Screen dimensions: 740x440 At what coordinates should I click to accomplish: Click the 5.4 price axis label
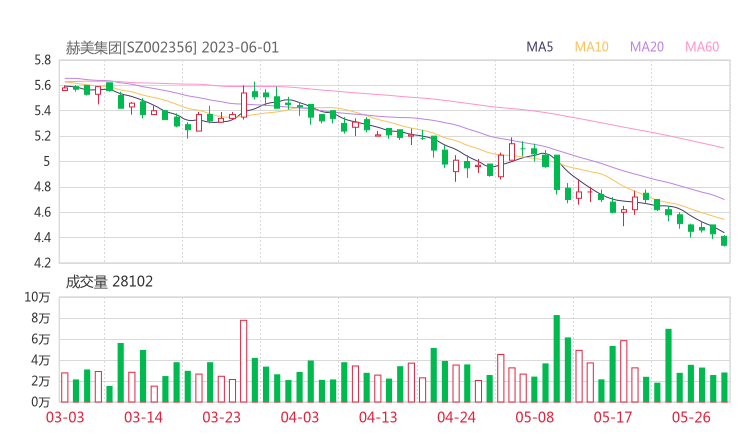(x=42, y=111)
